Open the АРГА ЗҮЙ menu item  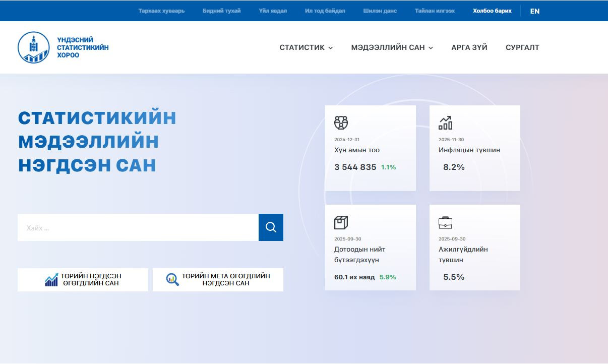point(469,47)
